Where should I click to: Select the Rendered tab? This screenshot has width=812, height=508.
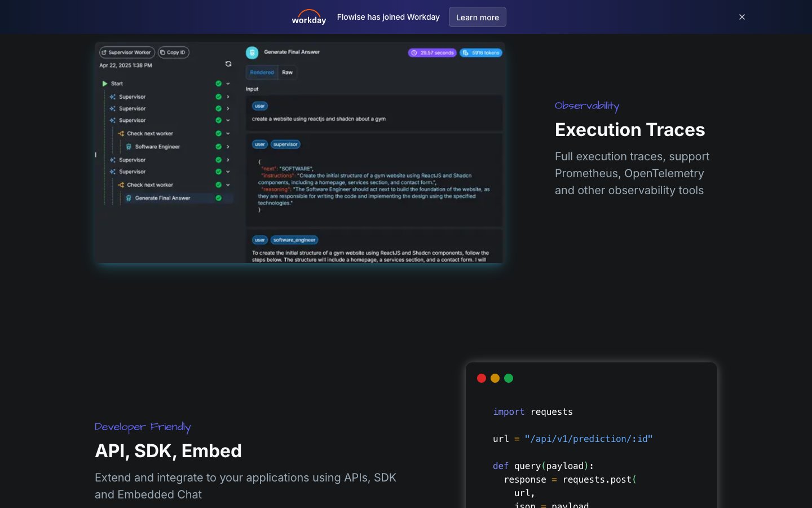[262, 72]
